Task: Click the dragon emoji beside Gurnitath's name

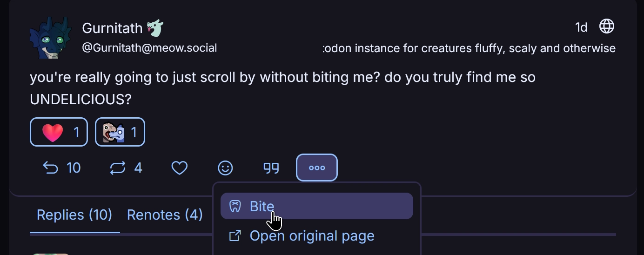Action: coord(155,28)
